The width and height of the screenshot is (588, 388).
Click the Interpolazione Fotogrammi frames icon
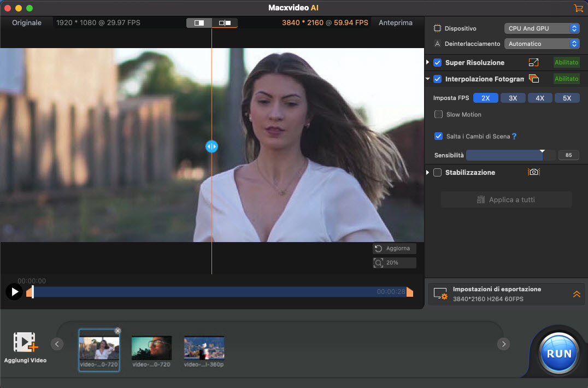[534, 79]
